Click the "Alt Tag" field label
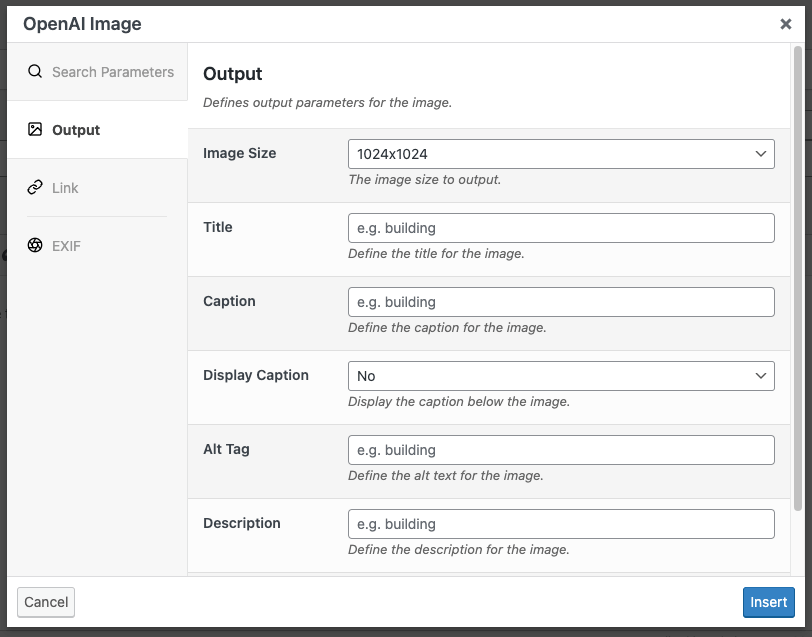This screenshot has height=637, width=812. (x=226, y=449)
